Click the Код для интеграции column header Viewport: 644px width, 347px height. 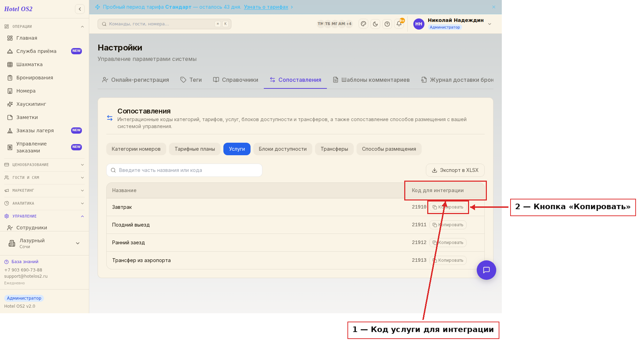coord(438,190)
